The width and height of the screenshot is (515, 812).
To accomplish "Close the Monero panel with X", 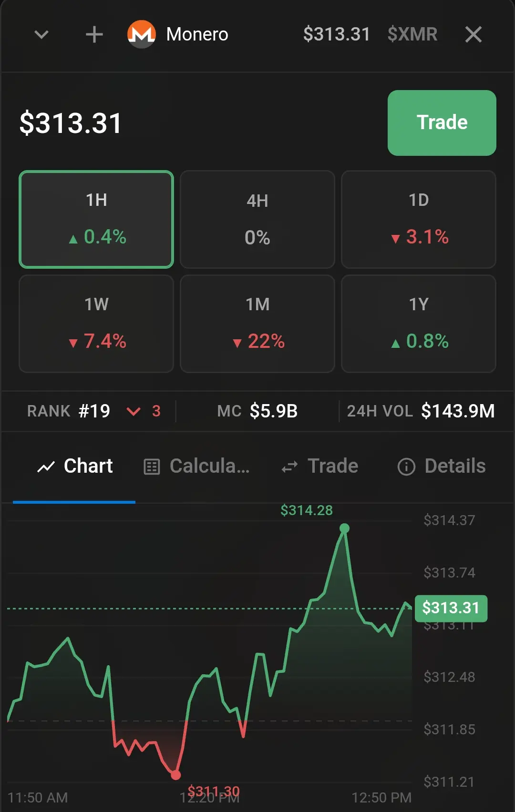I will [473, 34].
